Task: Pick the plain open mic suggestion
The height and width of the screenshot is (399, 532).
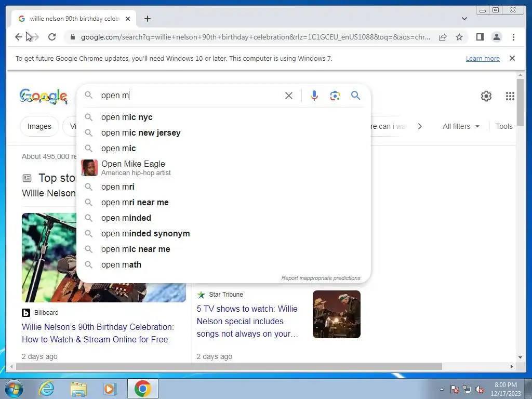Action: 223,148
